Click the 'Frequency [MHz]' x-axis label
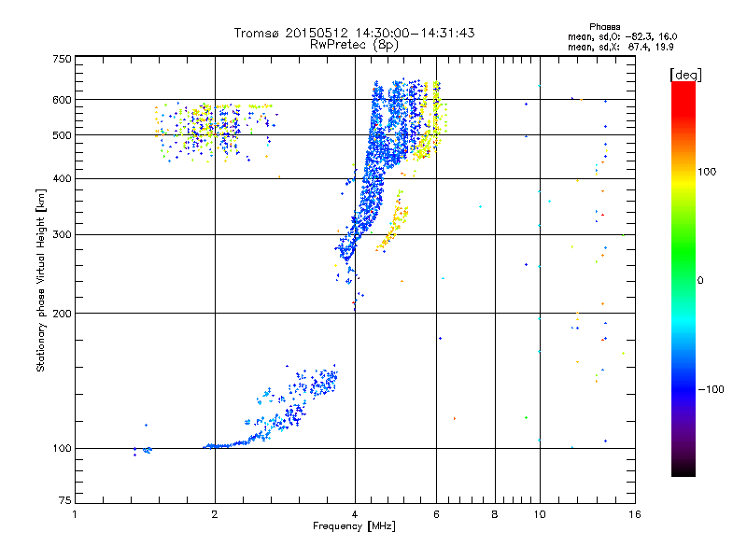Viewport: 747px width, 560px height. point(354,526)
